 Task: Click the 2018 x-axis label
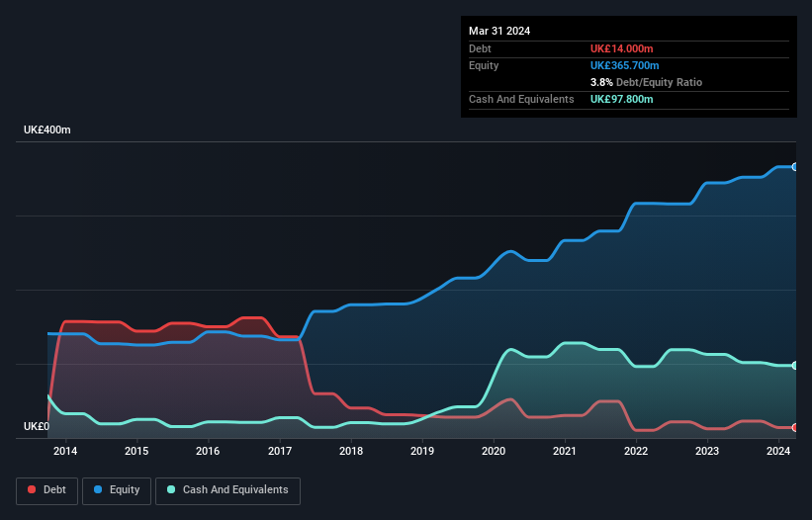coord(351,451)
